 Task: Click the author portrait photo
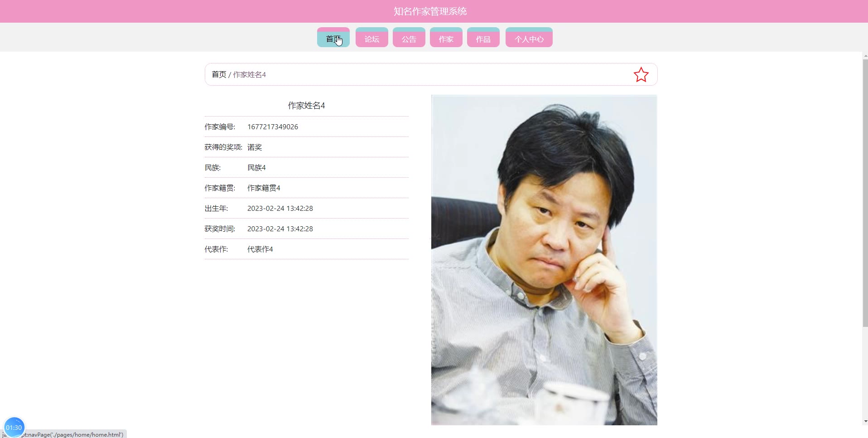point(544,260)
